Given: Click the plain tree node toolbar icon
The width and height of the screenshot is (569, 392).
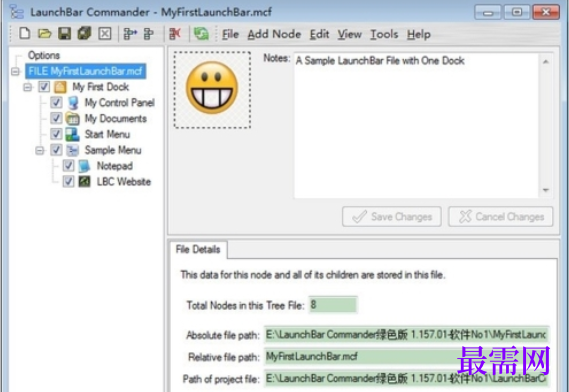Looking at the screenshot, I should [x=149, y=34].
